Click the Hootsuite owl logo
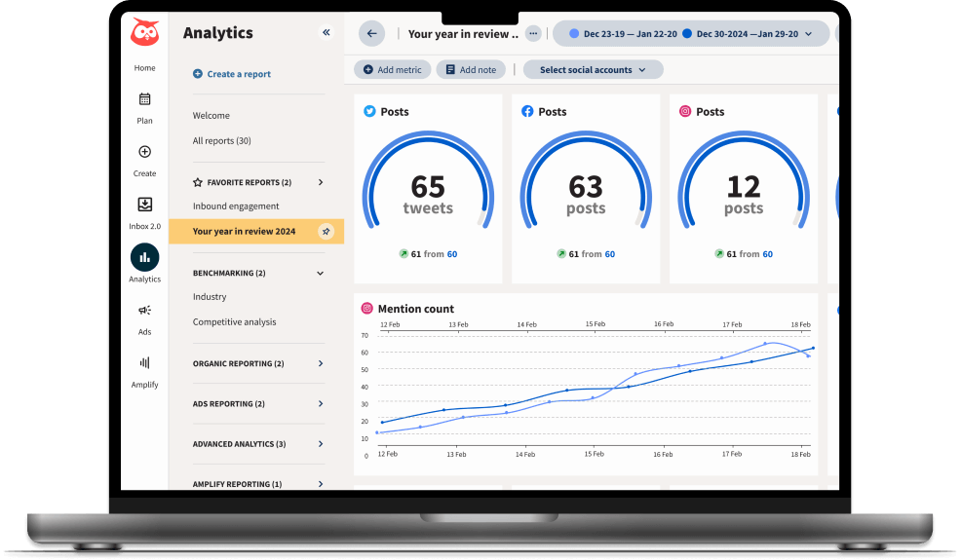This screenshot has width=961, height=560. (x=144, y=33)
